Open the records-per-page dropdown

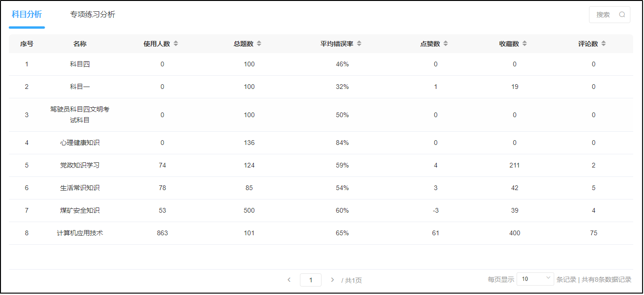[x=535, y=279]
